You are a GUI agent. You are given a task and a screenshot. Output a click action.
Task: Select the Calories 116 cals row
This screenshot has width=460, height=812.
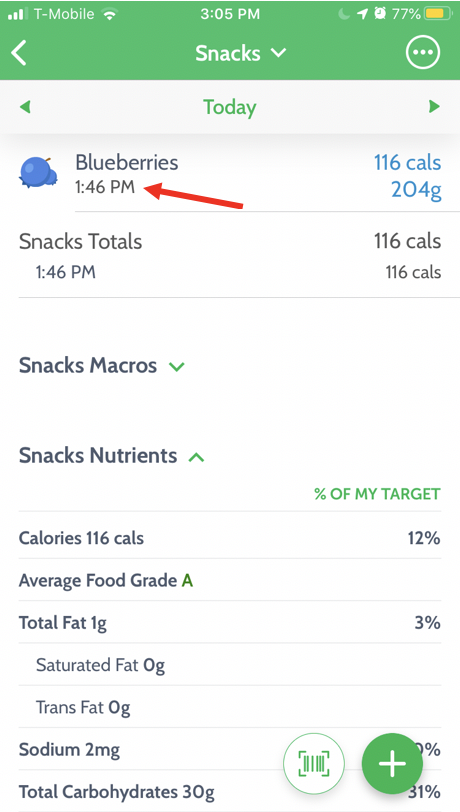click(x=230, y=538)
